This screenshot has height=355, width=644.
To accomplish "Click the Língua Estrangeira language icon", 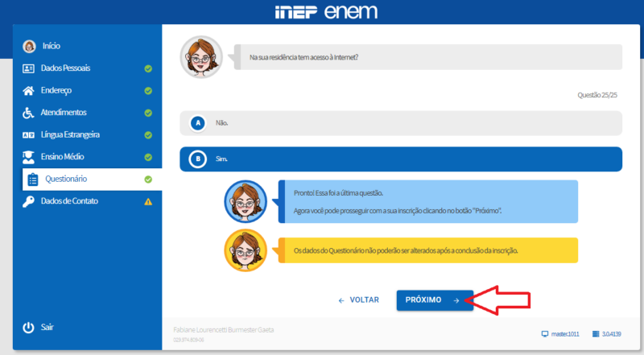I will (x=29, y=134).
